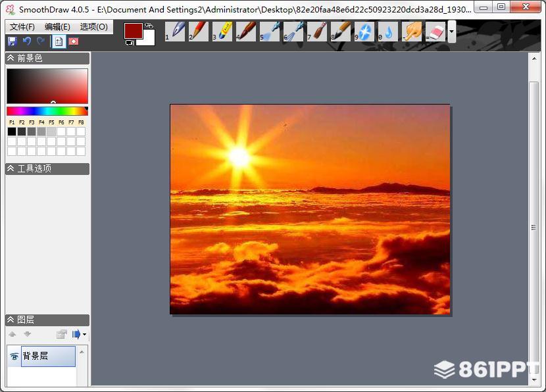The image size is (546, 392).
Task: Activate the finger smudge tool
Action: (x=412, y=31)
